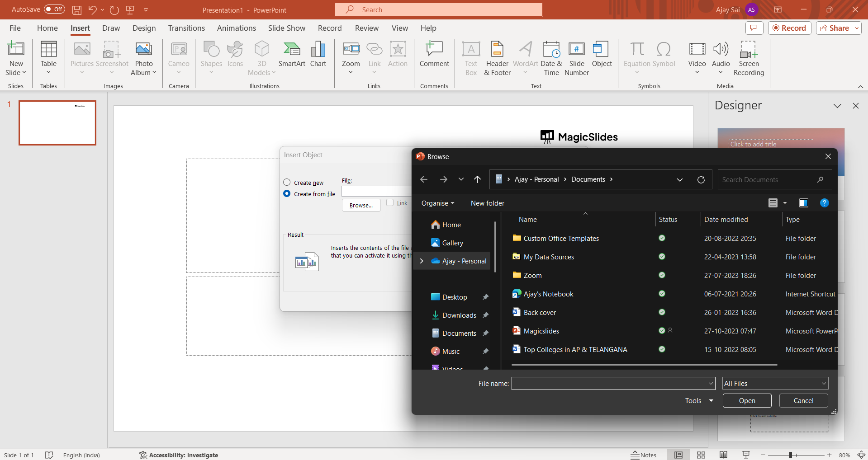The width and height of the screenshot is (868, 460).
Task: Toggle the preview pane icon
Action: point(803,203)
